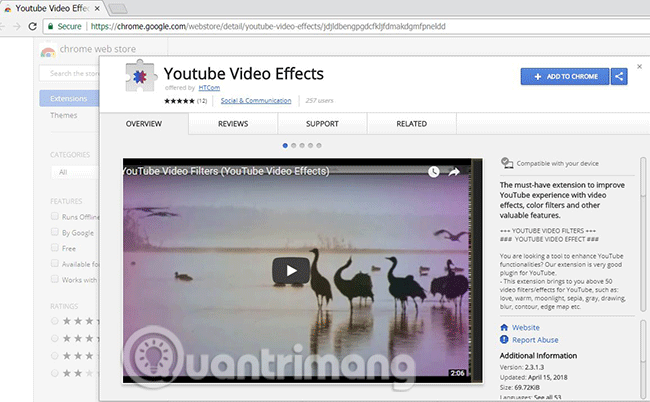The width and height of the screenshot is (650, 402).
Task: Select the Youtube Video Effects browser tab
Action: click(x=52, y=8)
